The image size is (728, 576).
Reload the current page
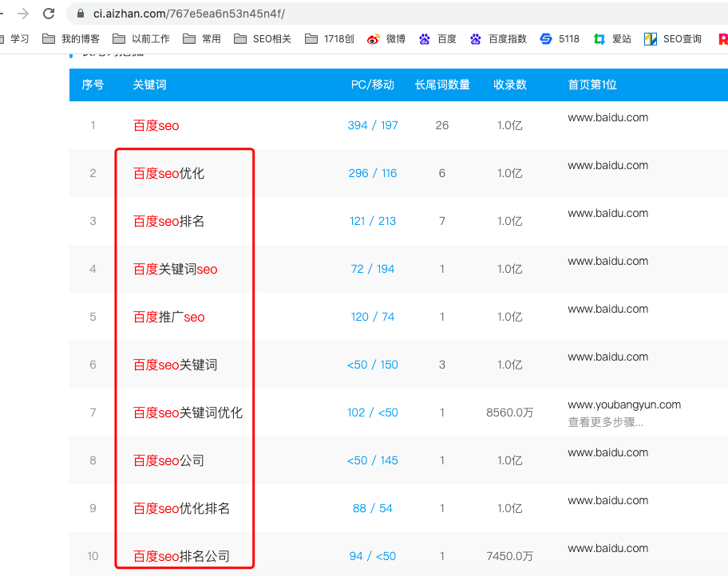(x=49, y=13)
